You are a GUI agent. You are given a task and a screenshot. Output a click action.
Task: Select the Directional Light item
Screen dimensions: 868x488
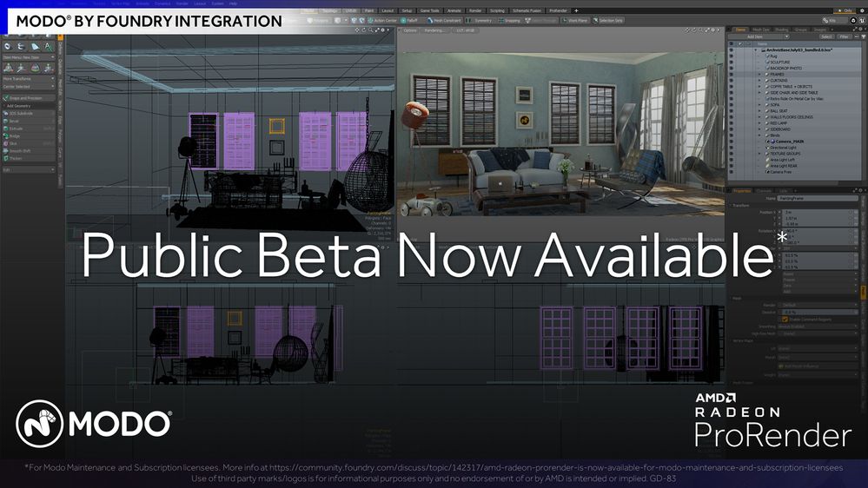[x=782, y=148]
